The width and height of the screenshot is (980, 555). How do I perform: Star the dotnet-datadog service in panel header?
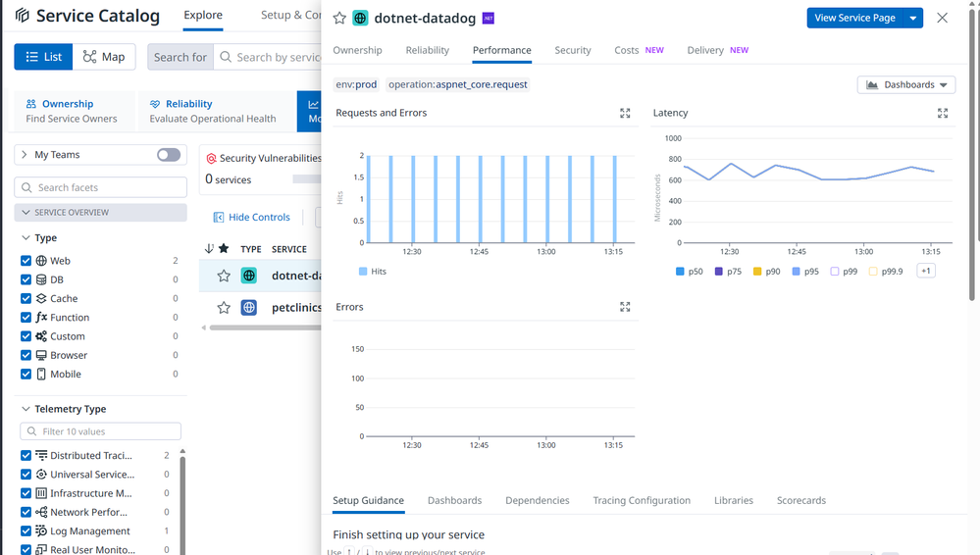pyautogui.click(x=339, y=18)
